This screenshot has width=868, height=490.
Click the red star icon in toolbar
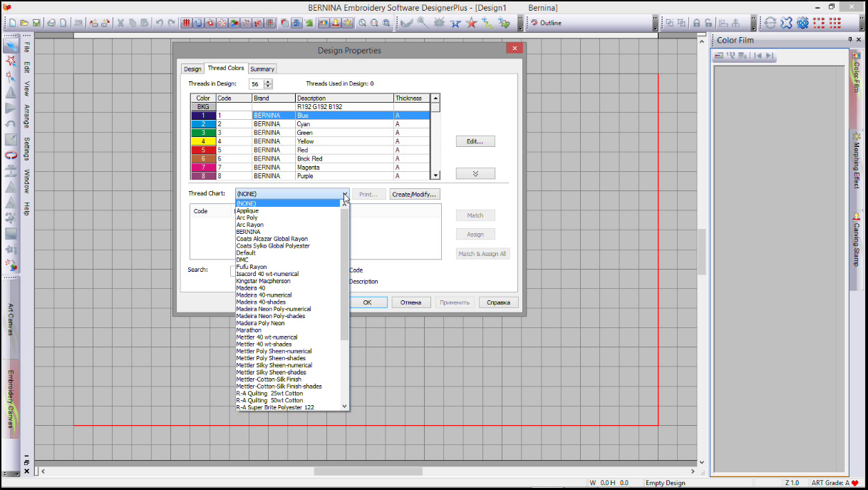pyautogui.click(x=471, y=23)
